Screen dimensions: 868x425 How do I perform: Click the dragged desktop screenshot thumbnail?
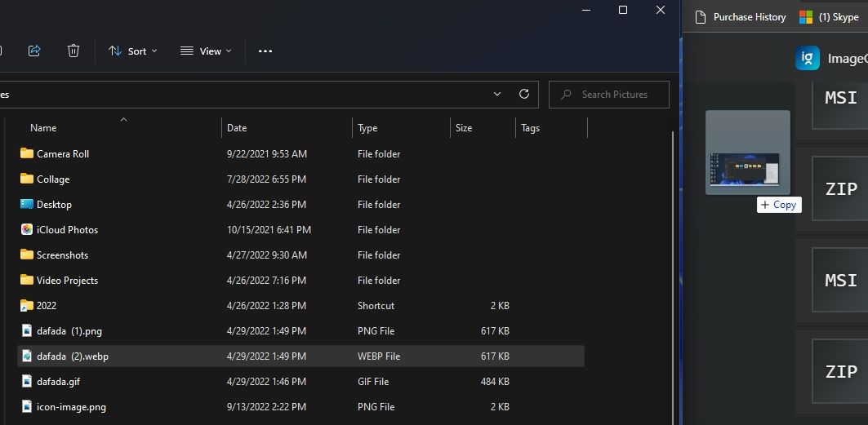tap(747, 153)
